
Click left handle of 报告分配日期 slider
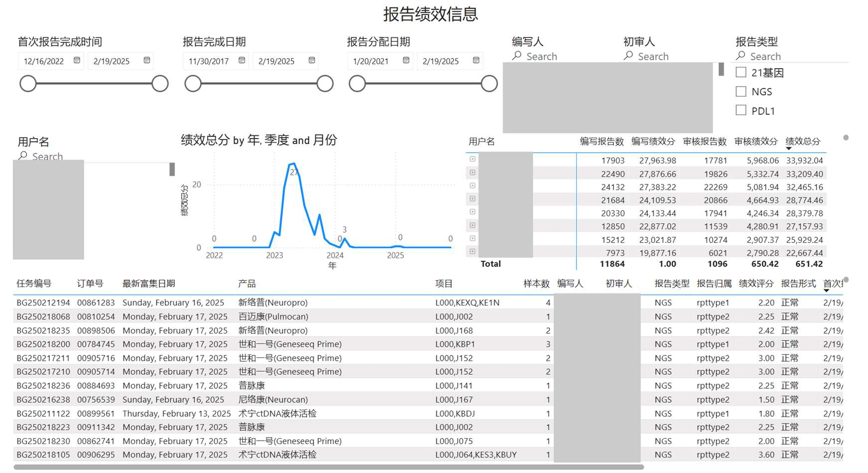(x=357, y=84)
